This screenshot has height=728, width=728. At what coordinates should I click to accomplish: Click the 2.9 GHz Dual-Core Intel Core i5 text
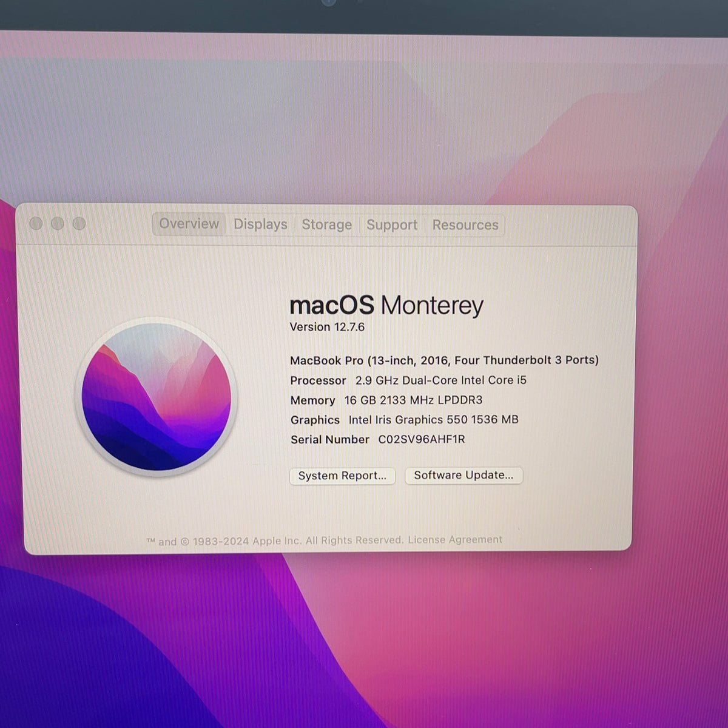(441, 380)
